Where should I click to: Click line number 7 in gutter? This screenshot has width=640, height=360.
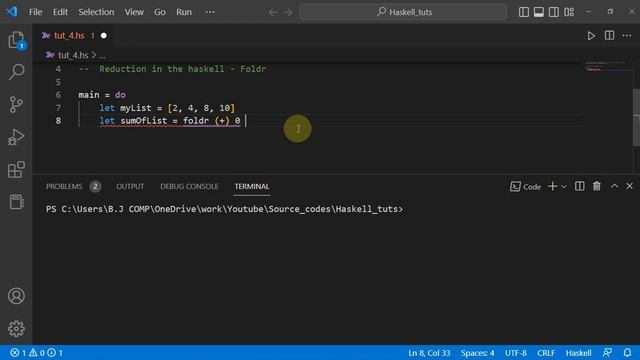58,108
